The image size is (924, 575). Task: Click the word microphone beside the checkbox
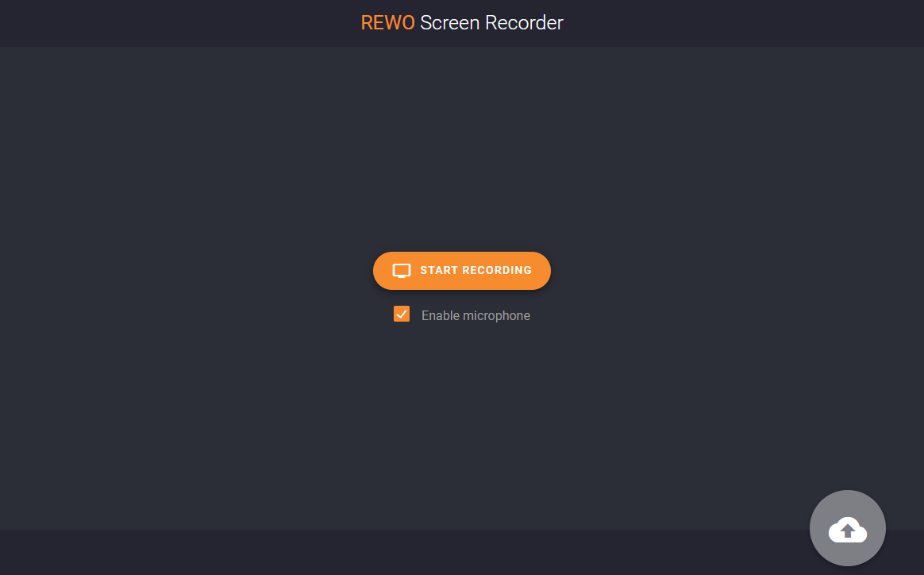(x=496, y=315)
